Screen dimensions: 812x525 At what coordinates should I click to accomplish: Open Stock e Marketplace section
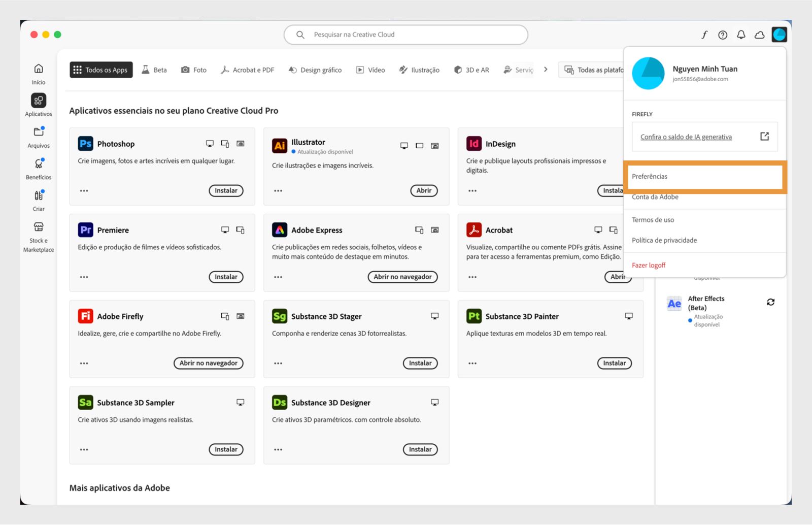[x=39, y=237]
